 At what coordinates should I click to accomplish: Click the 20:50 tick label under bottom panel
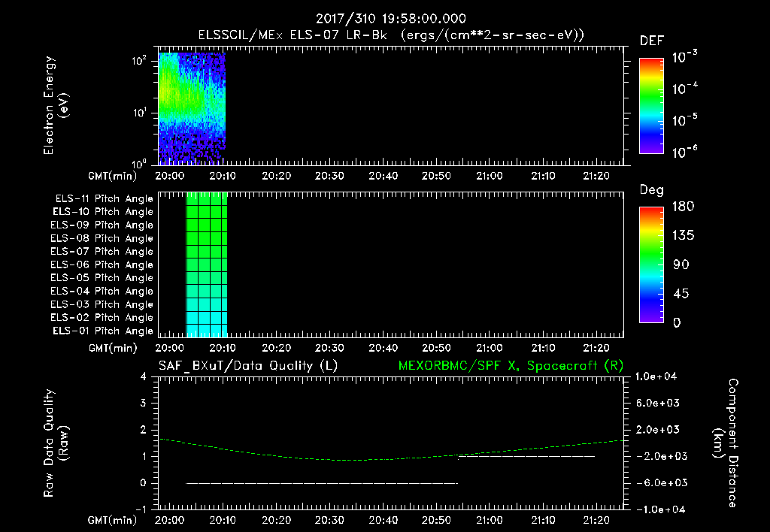pyautogui.click(x=436, y=520)
